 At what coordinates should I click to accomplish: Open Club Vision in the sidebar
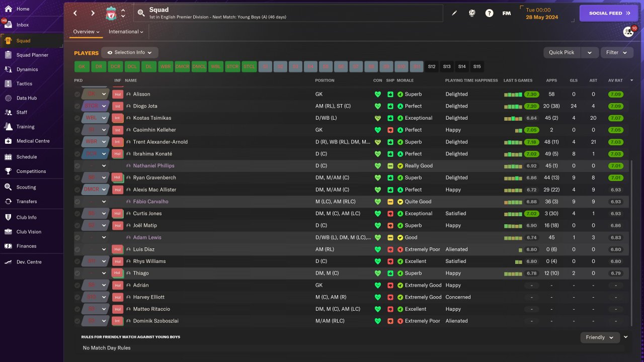click(32, 232)
